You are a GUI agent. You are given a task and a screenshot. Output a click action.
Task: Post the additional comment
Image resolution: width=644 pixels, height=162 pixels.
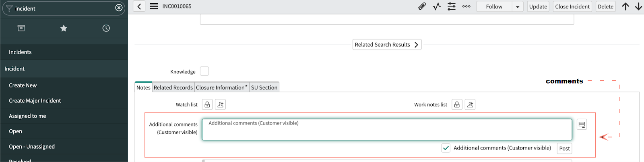pos(564,148)
